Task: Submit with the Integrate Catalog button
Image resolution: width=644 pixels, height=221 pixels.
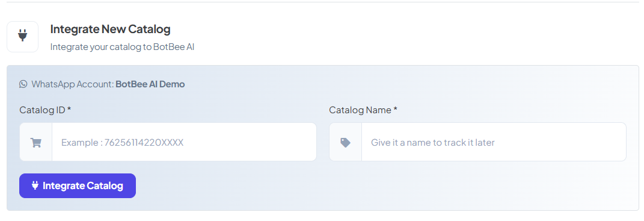Action: point(78,185)
